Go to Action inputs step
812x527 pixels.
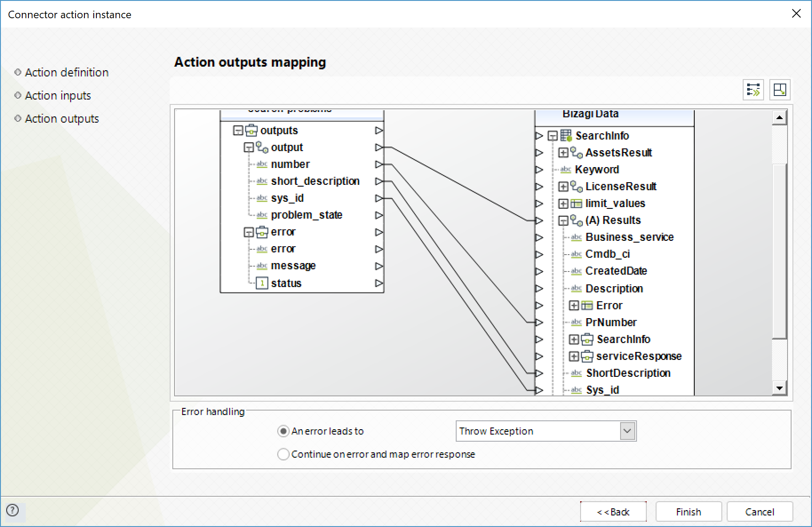pos(58,96)
